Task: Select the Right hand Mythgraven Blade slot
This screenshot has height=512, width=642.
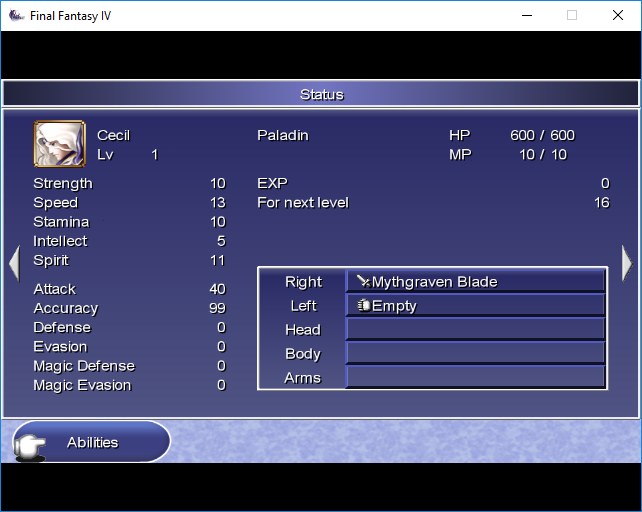Action: [476, 281]
